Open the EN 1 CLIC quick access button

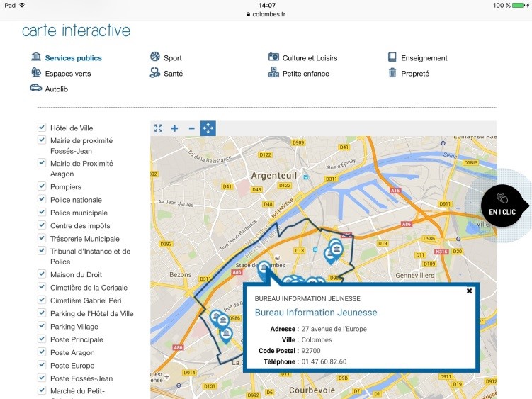[503, 206]
